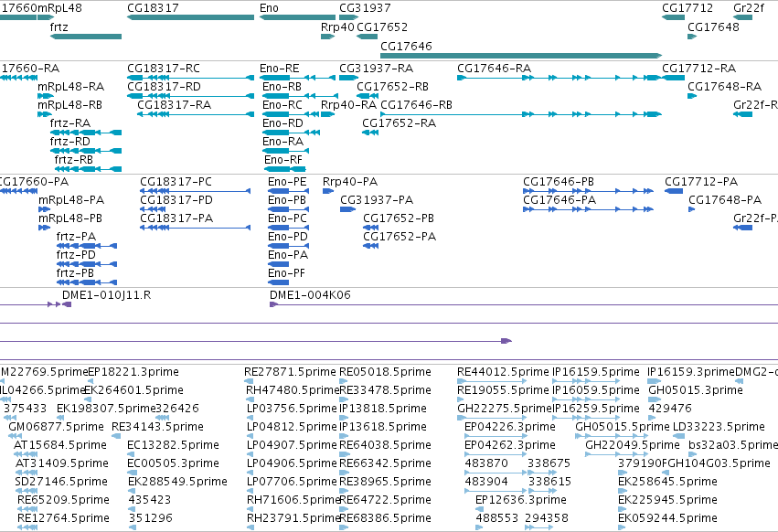Open protein label "Eno-PE"
The height and width of the screenshot is (532, 778).
pos(287,182)
